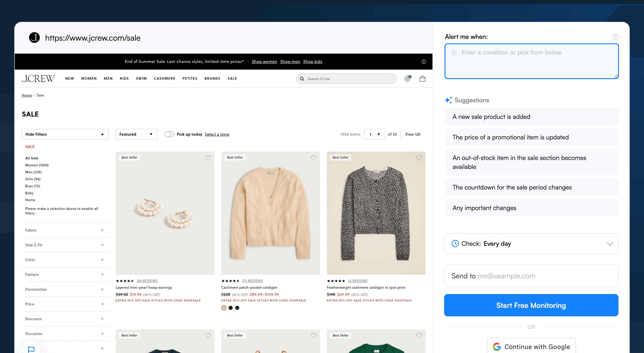The width and height of the screenshot is (644, 353).
Task: Click the Shop kids link
Action: coord(313,61)
